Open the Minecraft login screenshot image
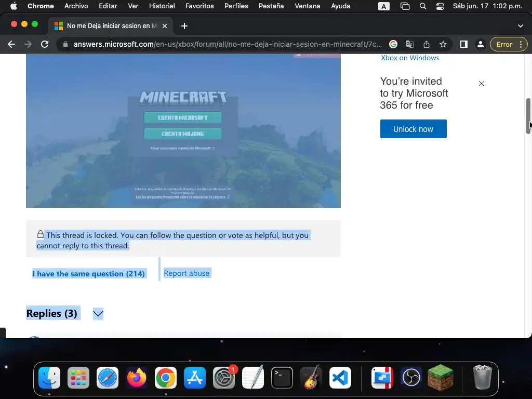Image resolution: width=532 pixels, height=399 pixels. (183, 130)
